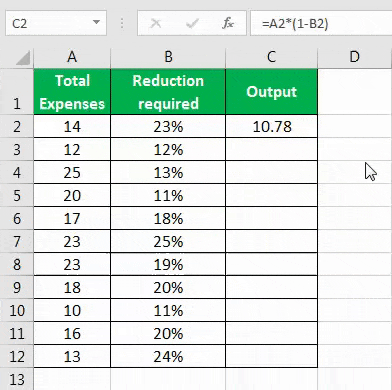Select column B header

(x=168, y=57)
